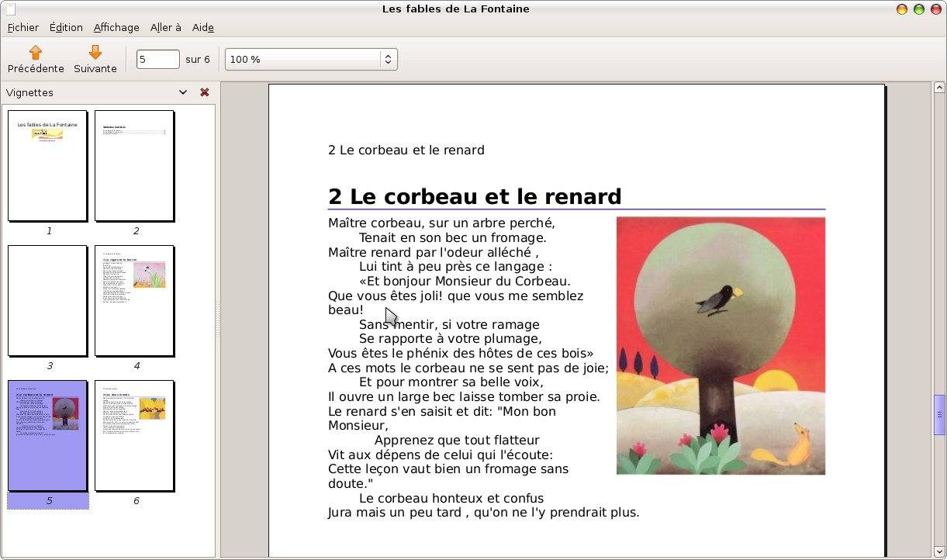Open the Affichage menu
Screen dimensions: 947x560
(x=116, y=27)
